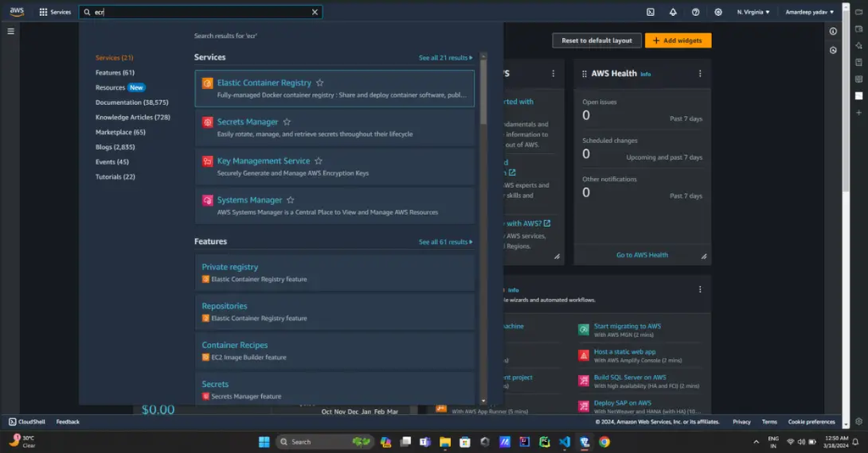Click the Add widgets button
The height and width of the screenshot is (453, 868).
677,41
